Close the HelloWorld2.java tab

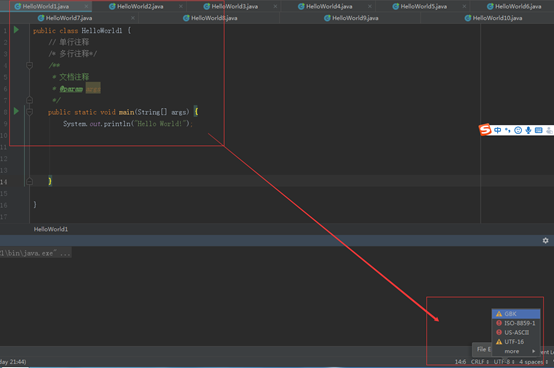tap(181, 6)
